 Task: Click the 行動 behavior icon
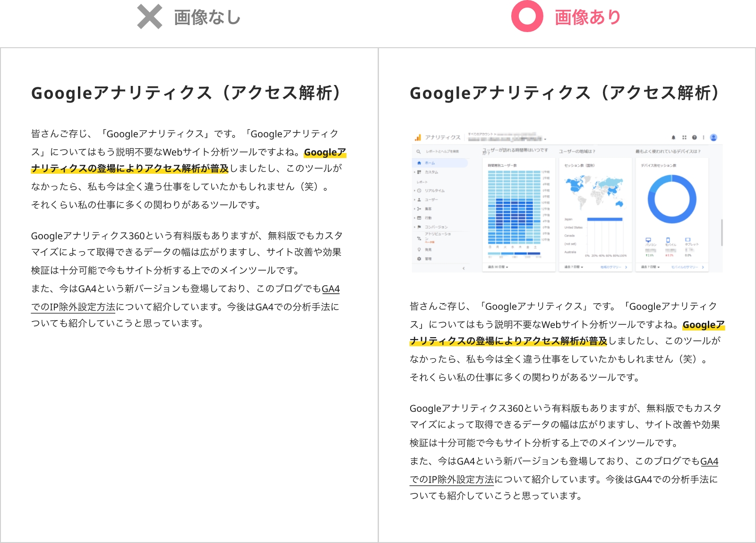point(419,218)
